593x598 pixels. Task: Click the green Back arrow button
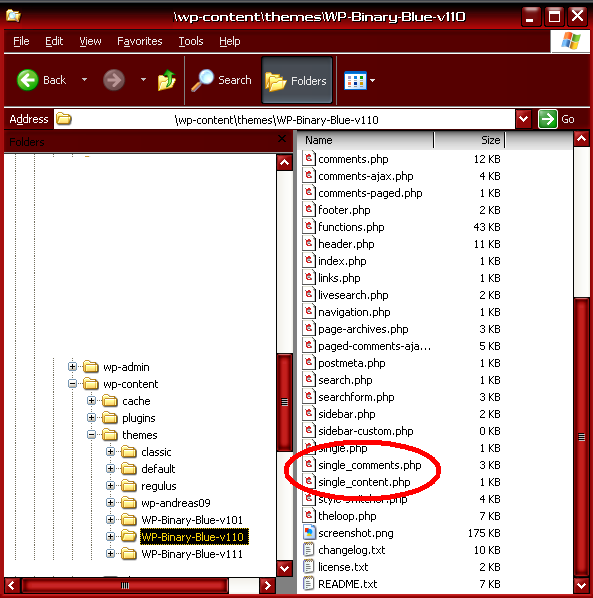coord(27,80)
